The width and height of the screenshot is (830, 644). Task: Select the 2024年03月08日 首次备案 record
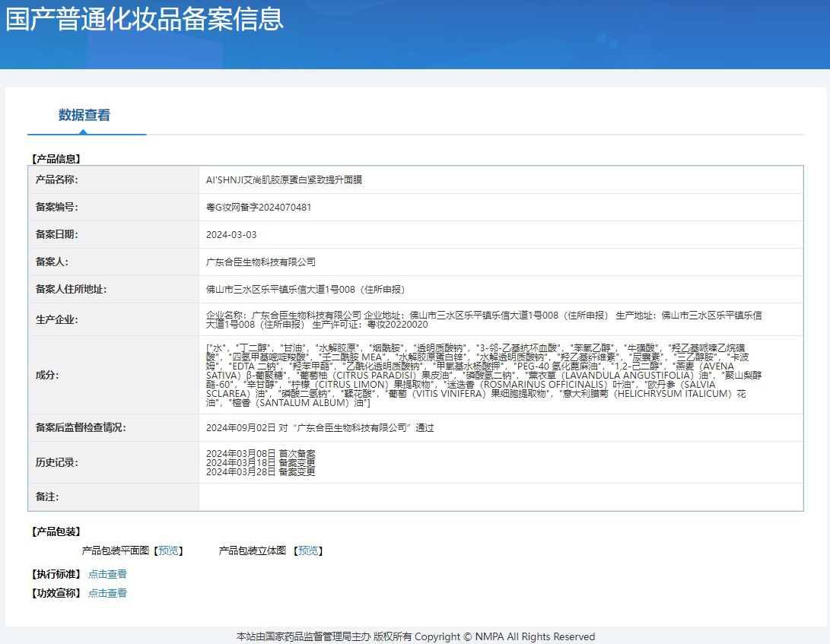pyautogui.click(x=260, y=453)
